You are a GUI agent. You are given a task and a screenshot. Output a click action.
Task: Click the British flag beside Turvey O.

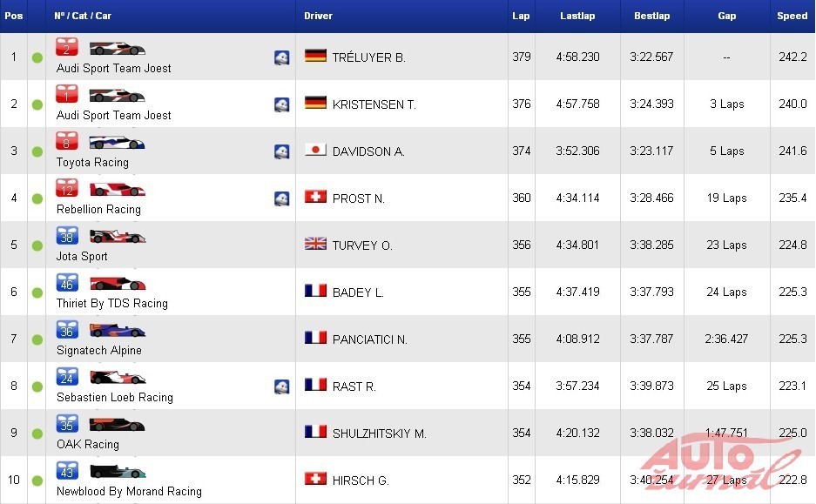(x=315, y=245)
